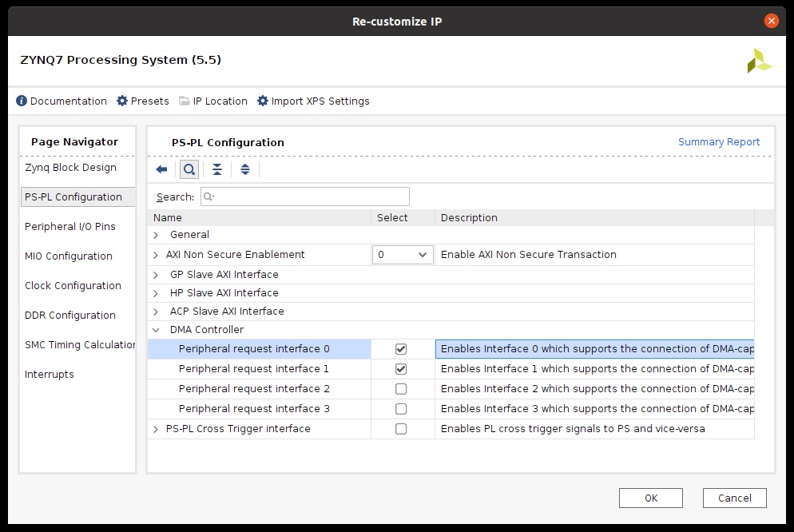The image size is (794, 532).
Task: Open Peripheral I/O Pins page
Action: [x=69, y=226]
